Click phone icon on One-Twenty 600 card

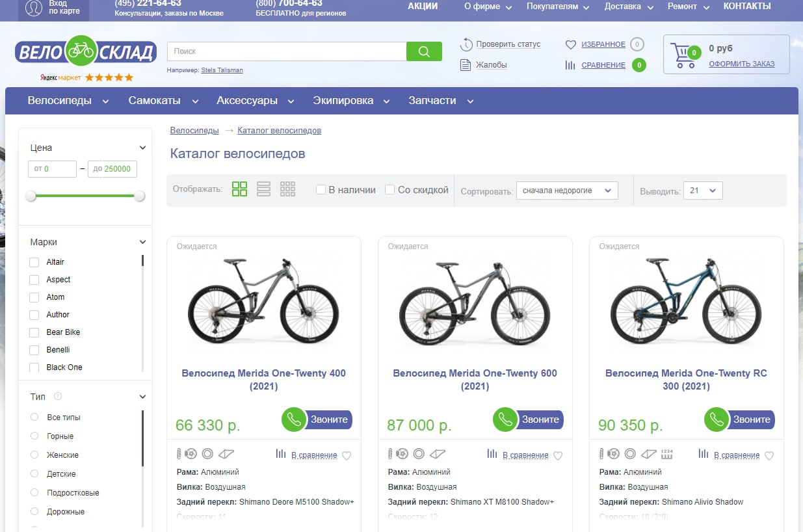click(505, 419)
